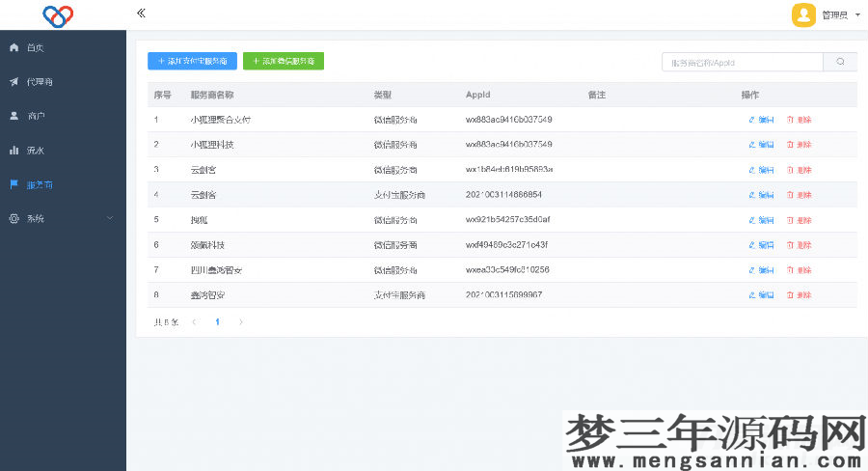
Task: Select the 服务商 sidebar menu item
Action: [63, 184]
